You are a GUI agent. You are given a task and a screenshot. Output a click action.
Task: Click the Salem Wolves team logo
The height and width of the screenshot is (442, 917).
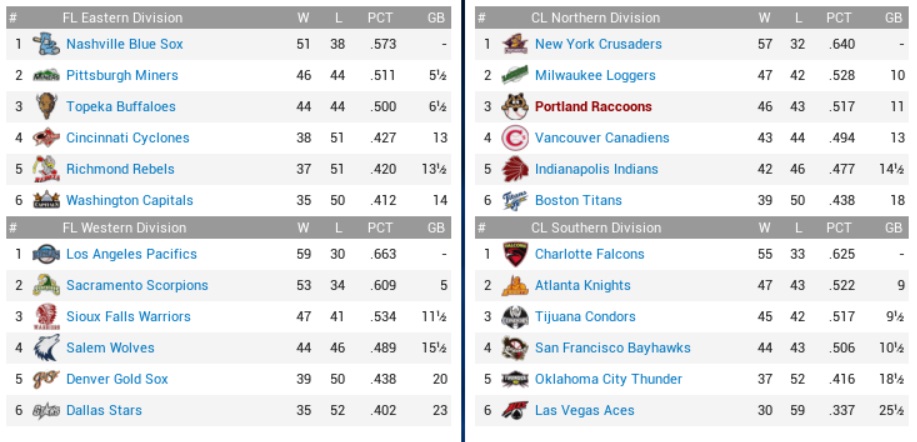pos(46,348)
